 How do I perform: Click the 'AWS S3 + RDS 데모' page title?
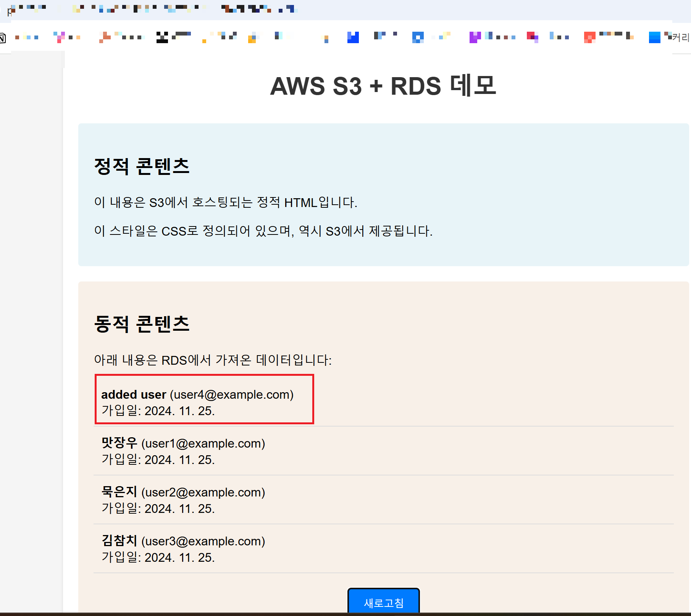[x=383, y=86]
